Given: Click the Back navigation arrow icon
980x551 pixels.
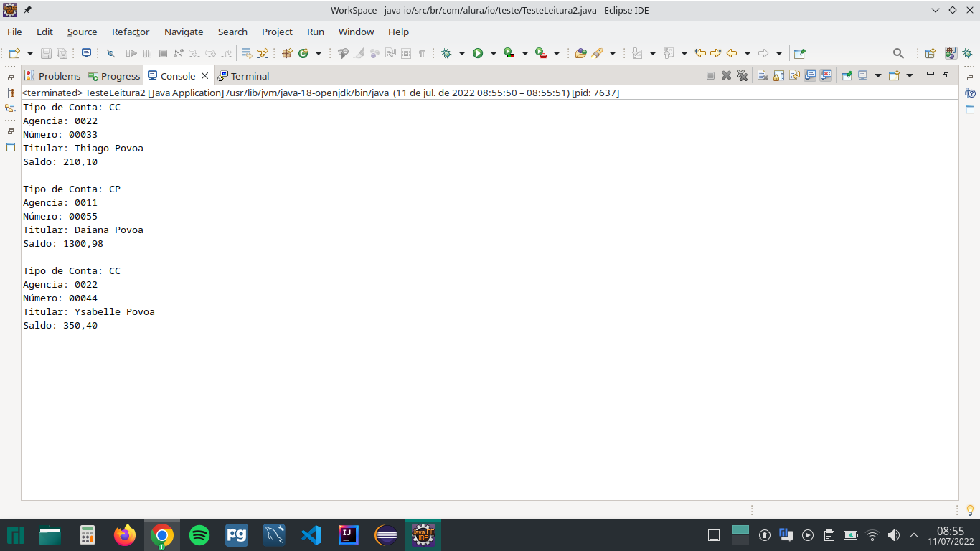Looking at the screenshot, I should (732, 53).
